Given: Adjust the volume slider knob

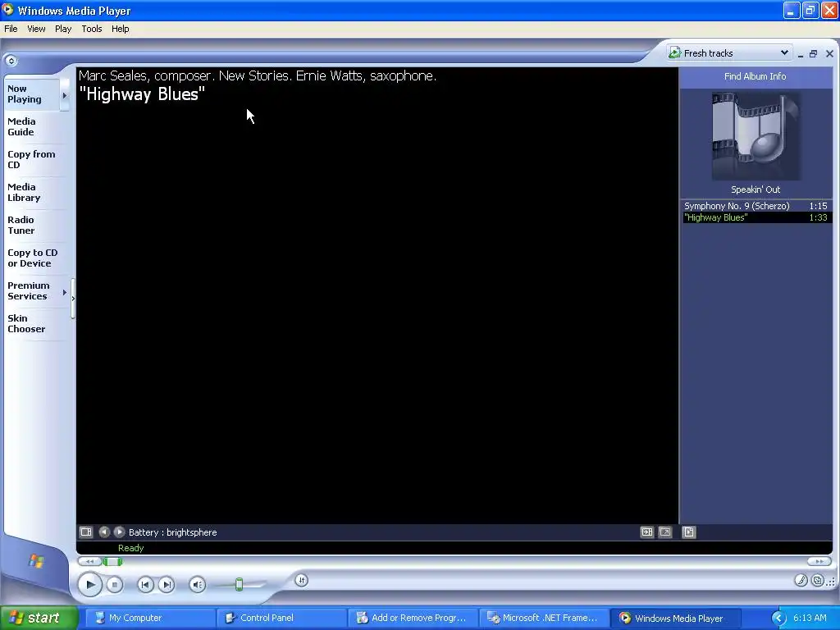Looking at the screenshot, I should pyautogui.click(x=239, y=584).
